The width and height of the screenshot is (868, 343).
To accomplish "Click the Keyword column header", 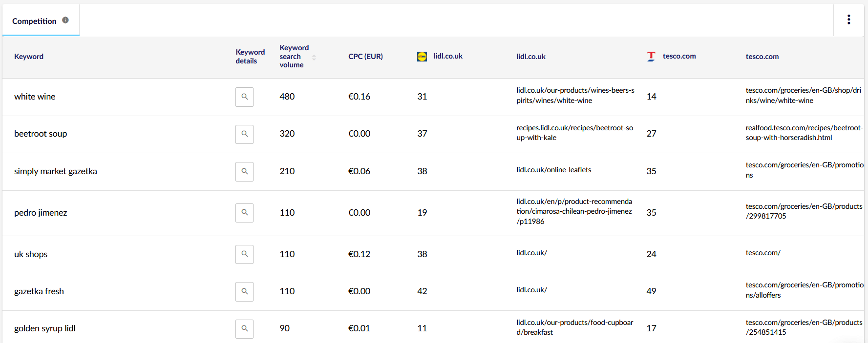I will pos(29,57).
